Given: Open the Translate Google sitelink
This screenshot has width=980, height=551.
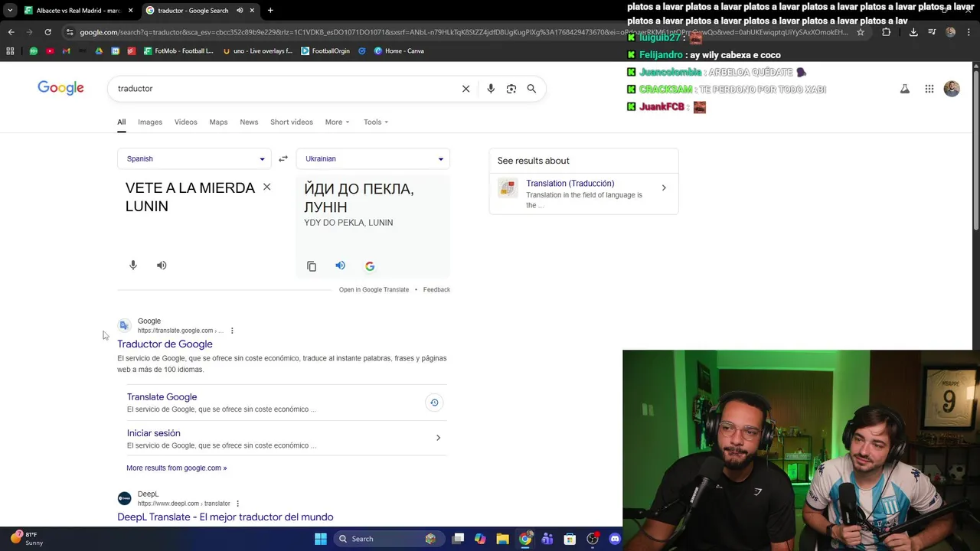Looking at the screenshot, I should 162,396.
